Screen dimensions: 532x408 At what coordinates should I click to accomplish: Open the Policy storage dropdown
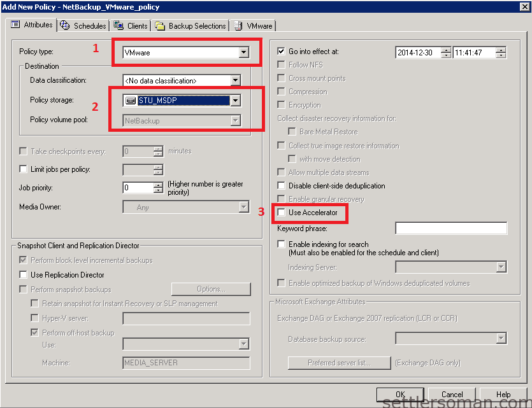236,100
